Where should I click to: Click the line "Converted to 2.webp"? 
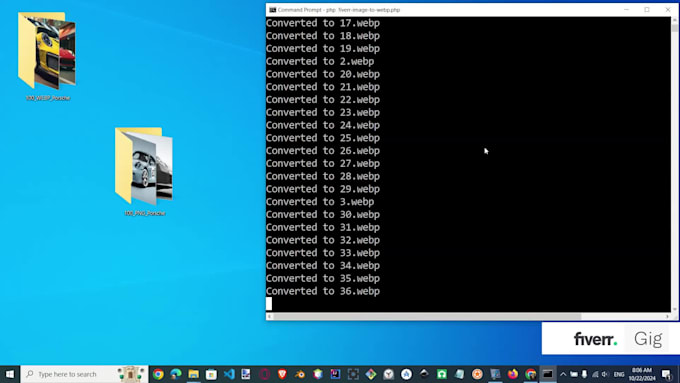point(320,61)
